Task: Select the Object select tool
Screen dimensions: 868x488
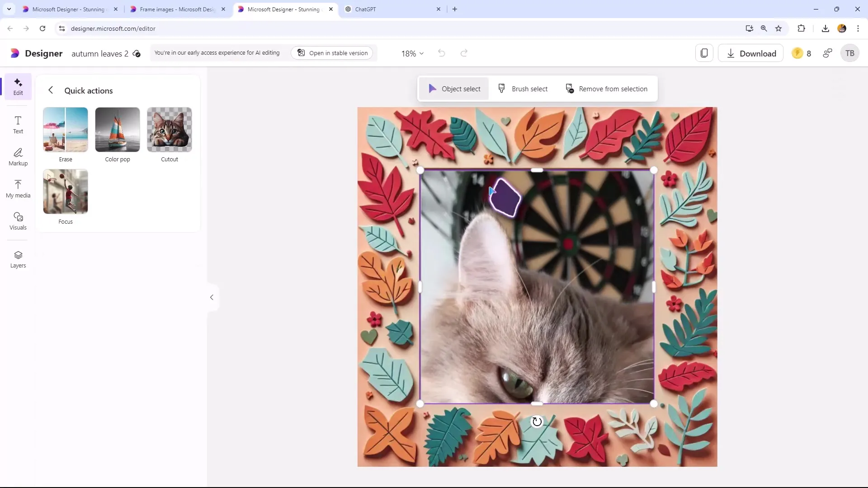Action: [455, 88]
